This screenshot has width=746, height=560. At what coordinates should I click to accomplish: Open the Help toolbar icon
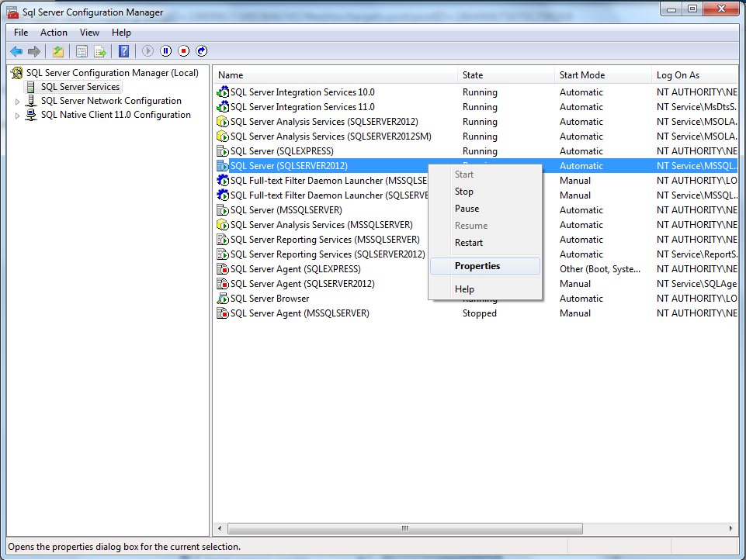123,50
